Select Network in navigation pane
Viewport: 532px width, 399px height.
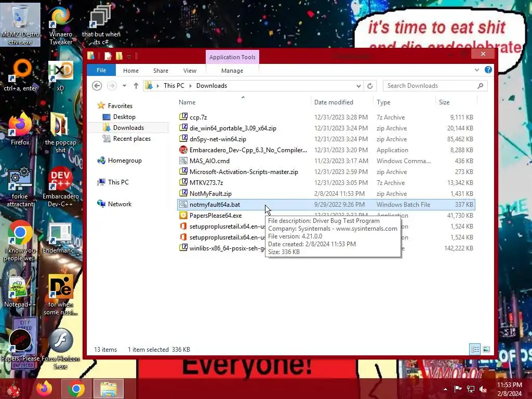click(119, 204)
